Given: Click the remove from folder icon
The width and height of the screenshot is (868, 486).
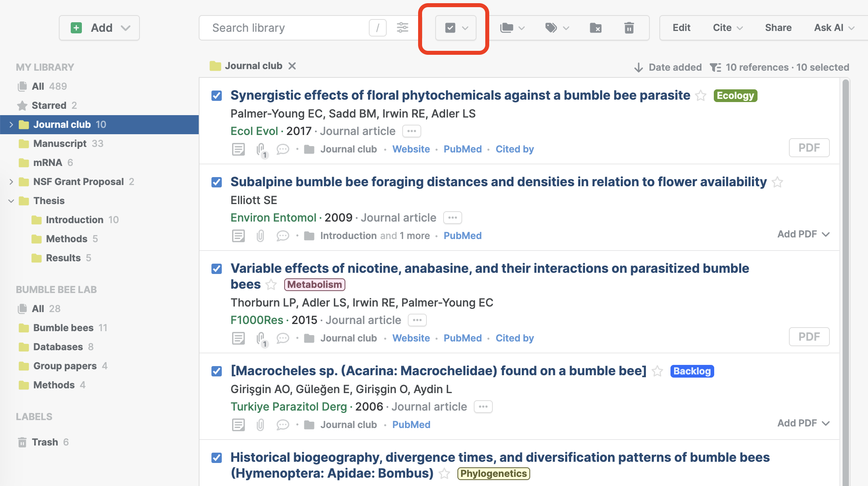Looking at the screenshot, I should click(x=595, y=28).
